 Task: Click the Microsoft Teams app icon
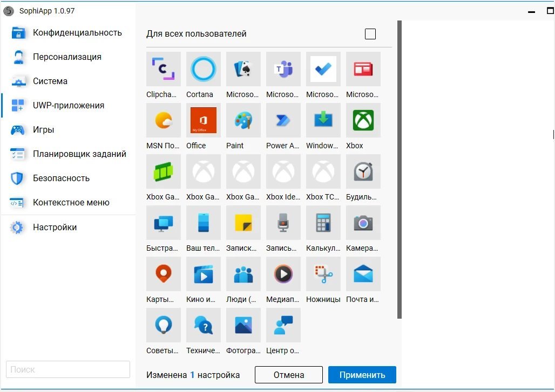click(283, 69)
